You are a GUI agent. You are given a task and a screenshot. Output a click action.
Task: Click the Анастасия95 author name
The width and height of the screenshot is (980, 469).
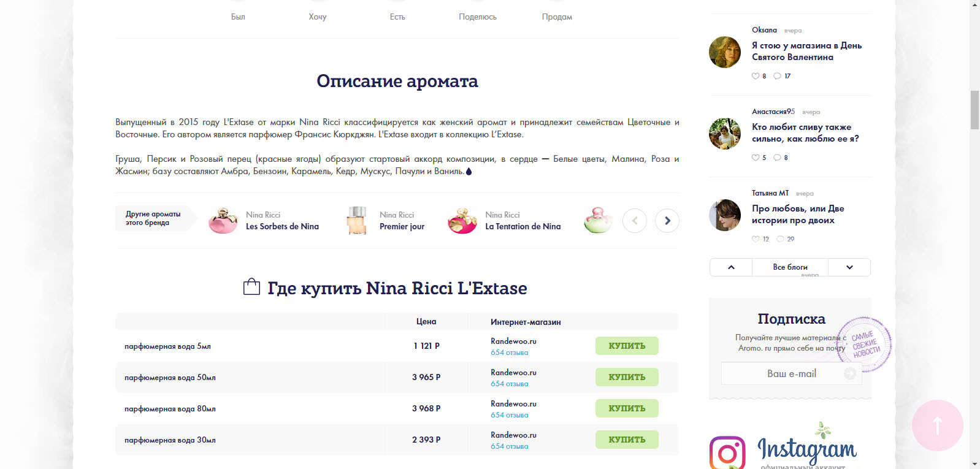(773, 112)
